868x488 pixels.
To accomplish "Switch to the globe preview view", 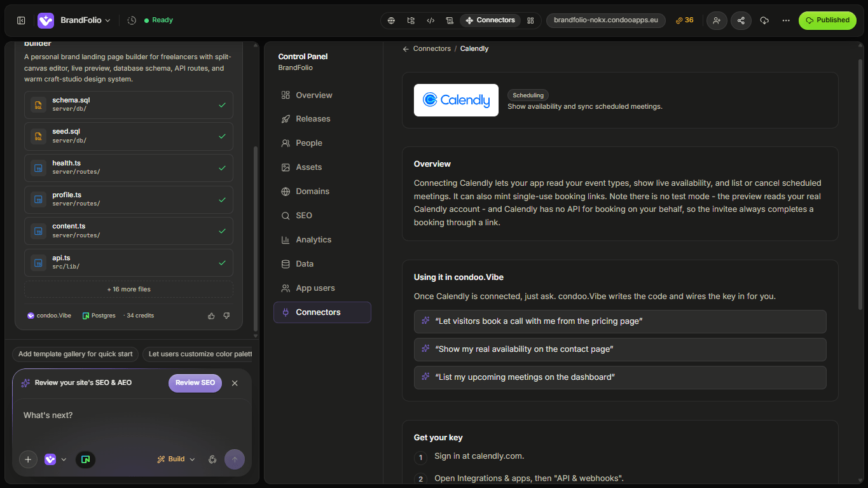I will pos(392,20).
